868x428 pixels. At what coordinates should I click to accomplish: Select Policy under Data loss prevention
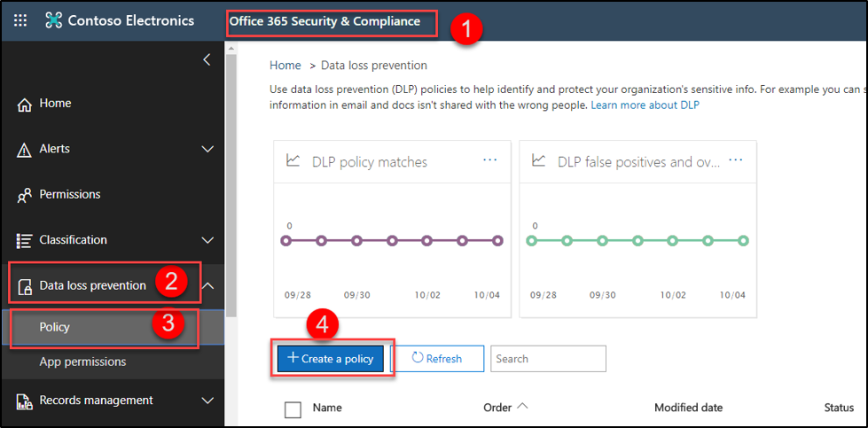coord(55,327)
